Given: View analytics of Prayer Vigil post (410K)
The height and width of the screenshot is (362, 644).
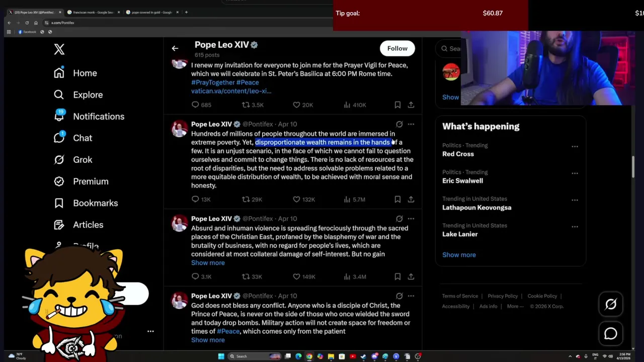Looking at the screenshot, I should pyautogui.click(x=354, y=105).
